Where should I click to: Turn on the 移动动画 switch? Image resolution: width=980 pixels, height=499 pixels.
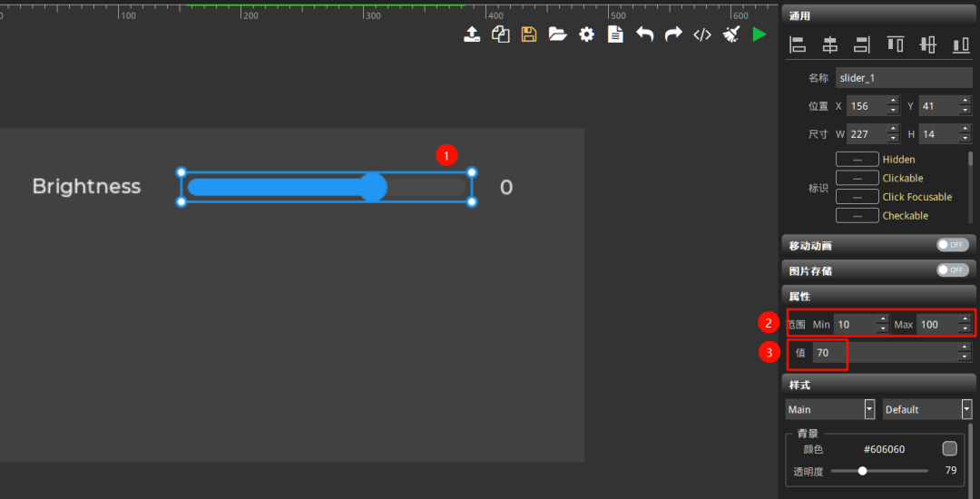(953, 245)
